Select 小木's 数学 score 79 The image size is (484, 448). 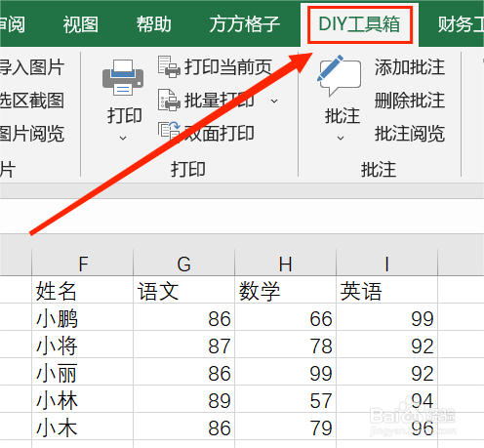pos(286,427)
